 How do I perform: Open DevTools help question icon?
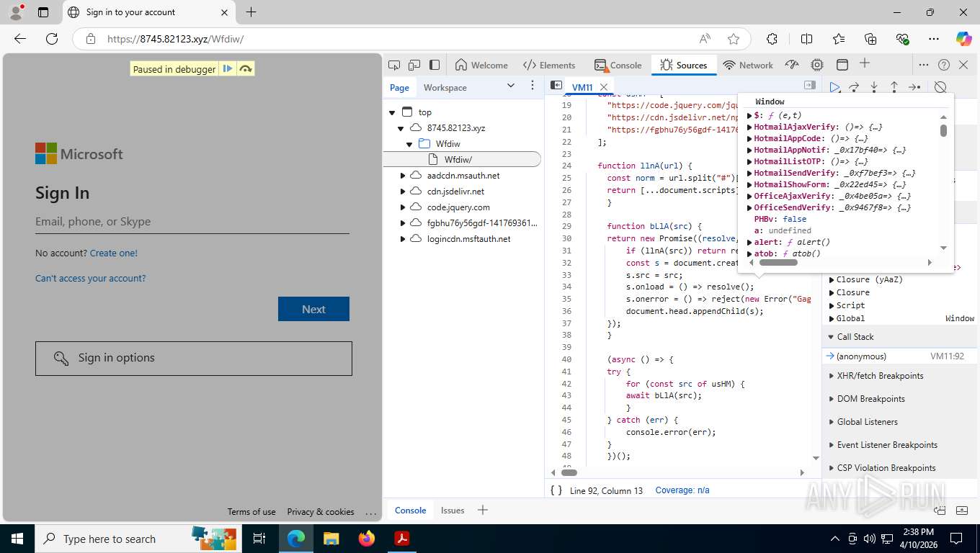point(944,65)
